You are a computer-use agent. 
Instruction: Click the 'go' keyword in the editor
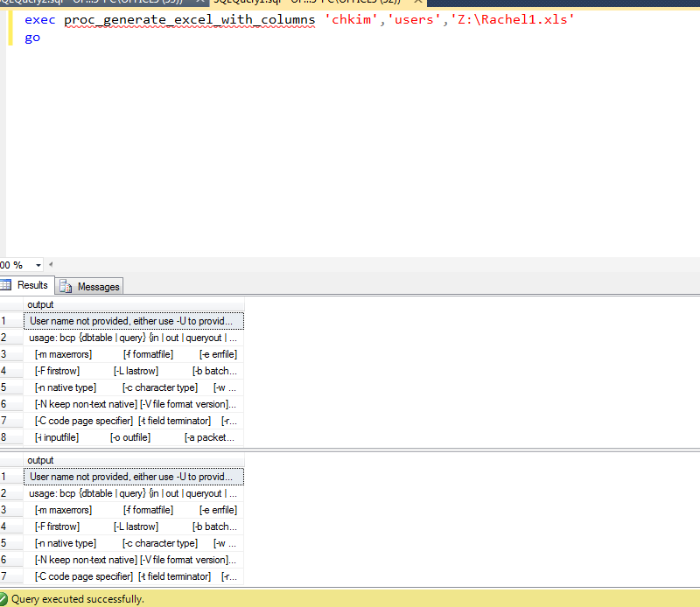click(x=32, y=38)
